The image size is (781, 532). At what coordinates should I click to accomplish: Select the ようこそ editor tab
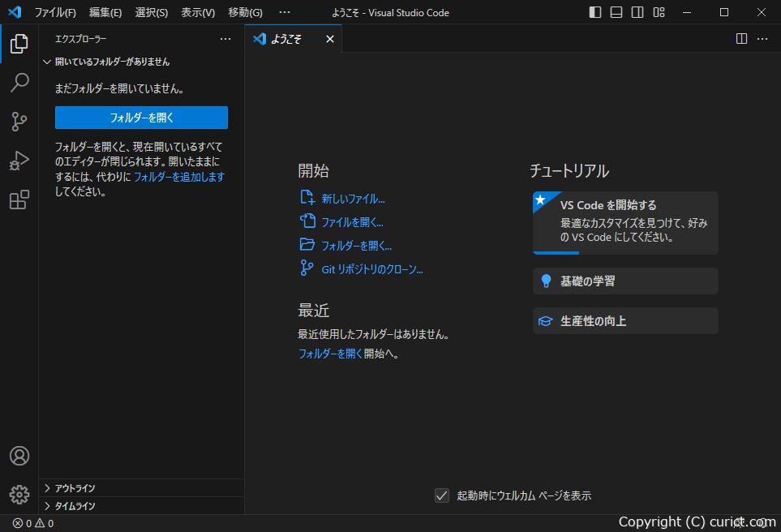coord(293,39)
